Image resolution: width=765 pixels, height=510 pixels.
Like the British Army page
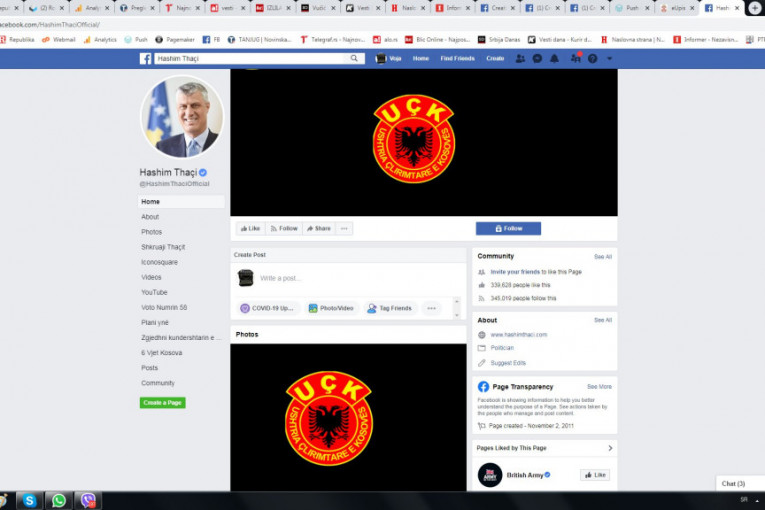pos(595,475)
